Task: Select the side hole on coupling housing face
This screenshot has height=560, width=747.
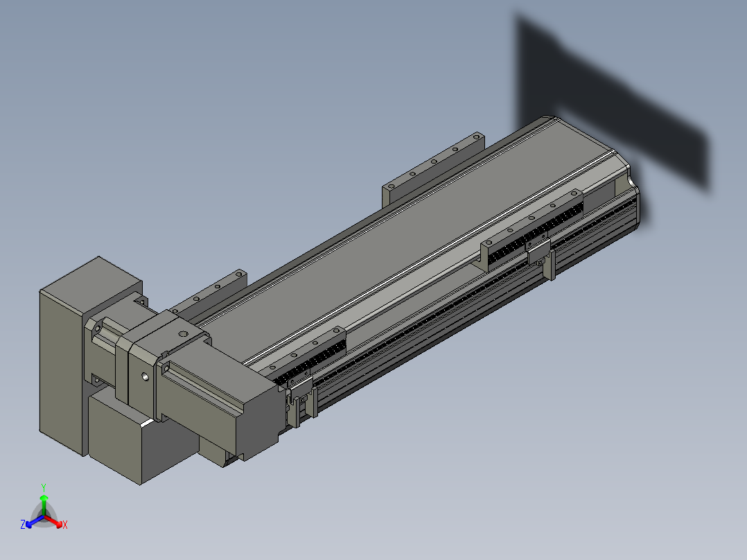Action: (x=146, y=377)
